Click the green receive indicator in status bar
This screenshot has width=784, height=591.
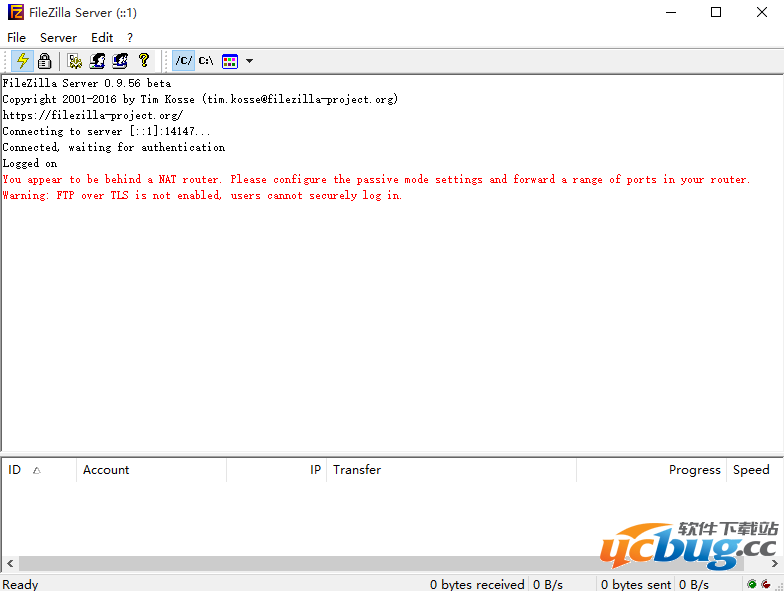752,584
